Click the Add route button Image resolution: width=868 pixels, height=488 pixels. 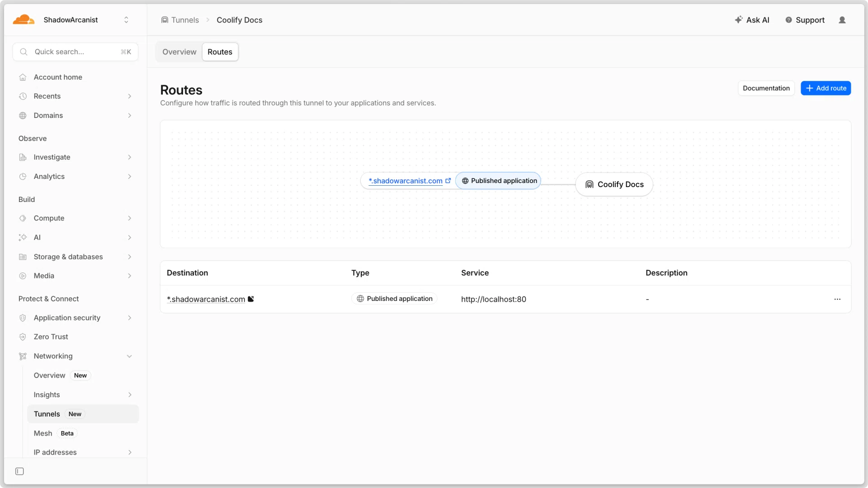826,88
